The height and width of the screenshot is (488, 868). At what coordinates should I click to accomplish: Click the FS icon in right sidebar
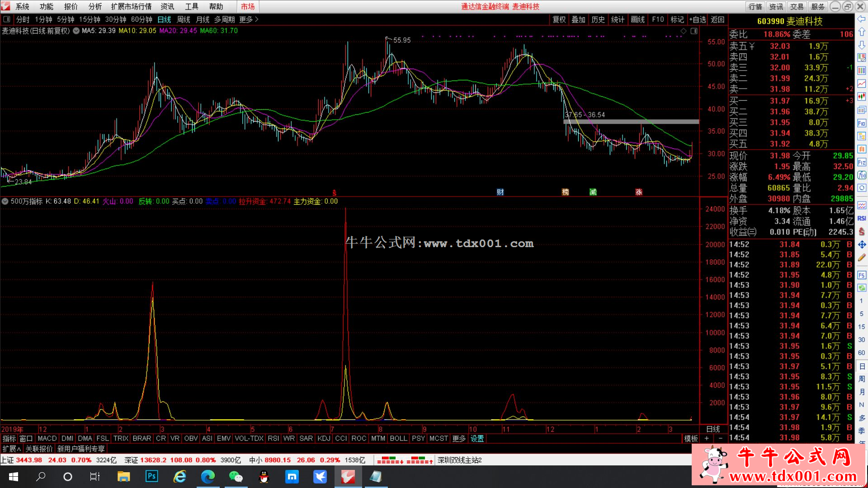tap(862, 275)
